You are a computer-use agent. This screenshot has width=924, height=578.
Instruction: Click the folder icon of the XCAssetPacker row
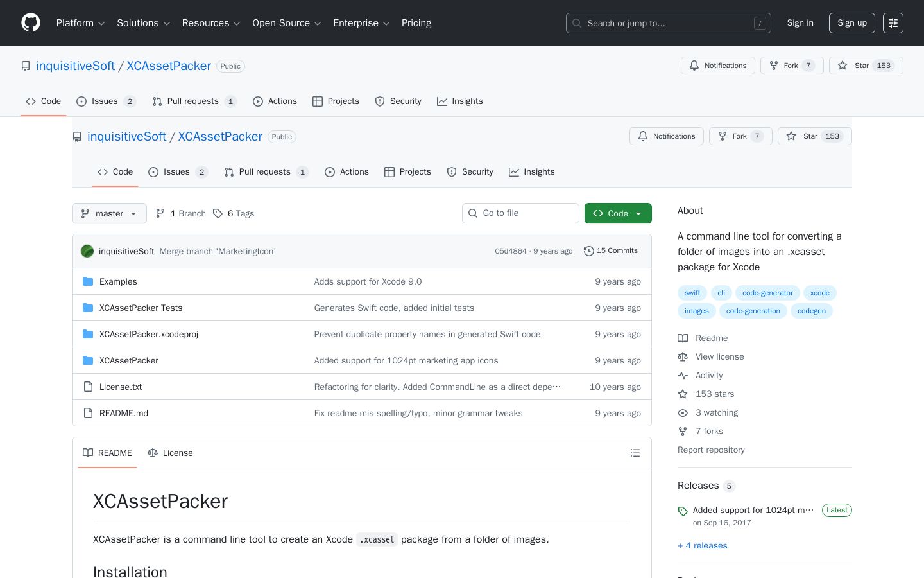tap(88, 360)
